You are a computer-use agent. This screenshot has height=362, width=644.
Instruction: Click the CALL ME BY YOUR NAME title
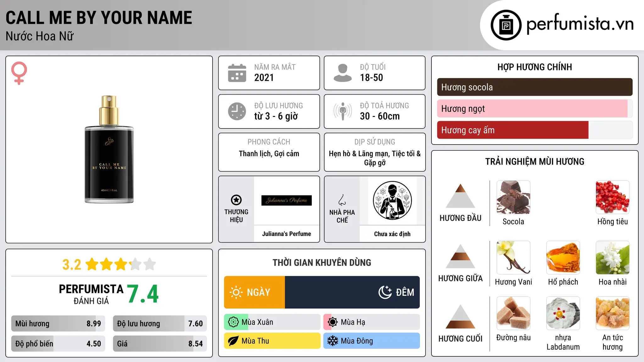pos(99,18)
